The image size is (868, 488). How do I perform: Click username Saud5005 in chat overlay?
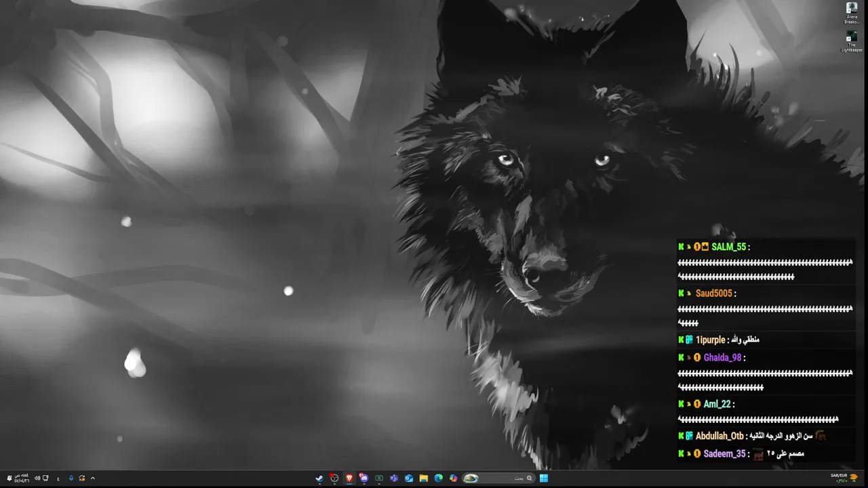(x=714, y=293)
